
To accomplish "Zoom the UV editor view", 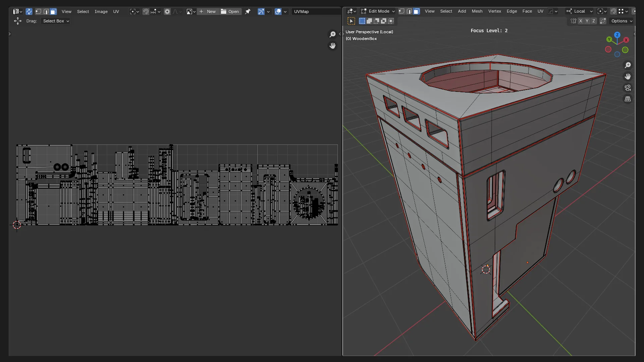I will click(332, 34).
